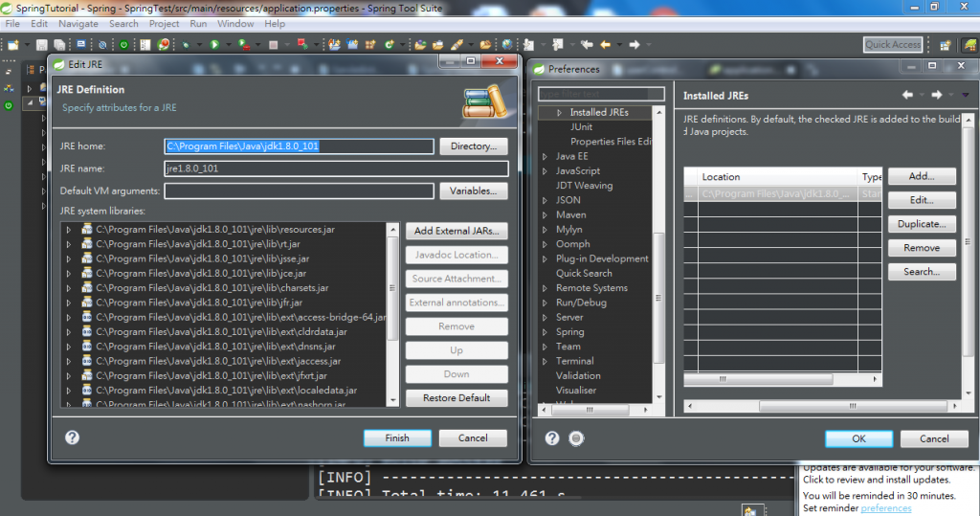This screenshot has width=980, height=516.
Task: Expand the resources.jar library entry
Action: point(69,230)
